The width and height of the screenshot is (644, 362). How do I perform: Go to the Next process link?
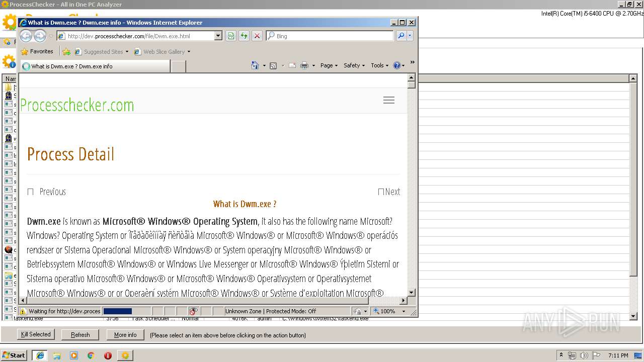389,192
